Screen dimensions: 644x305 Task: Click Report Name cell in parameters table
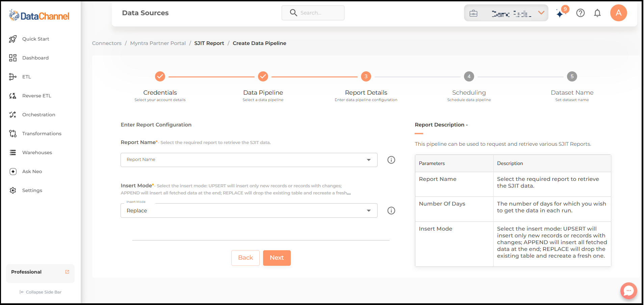(x=454, y=184)
